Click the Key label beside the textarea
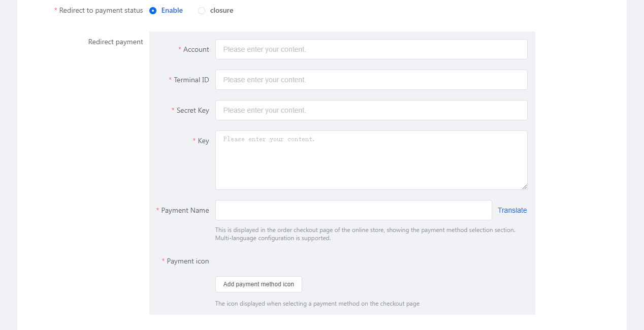This screenshot has height=330, width=644. point(203,141)
